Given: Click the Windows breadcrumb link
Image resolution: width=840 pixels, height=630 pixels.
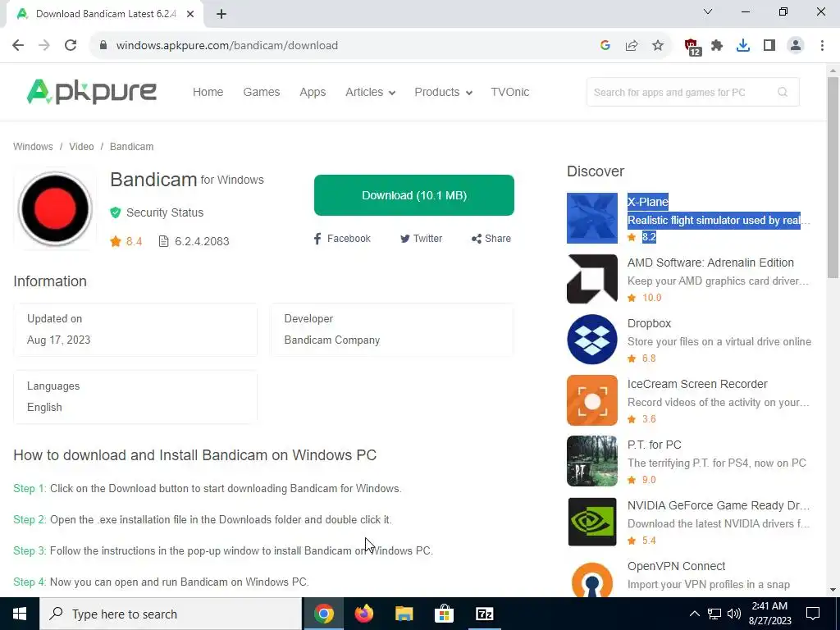Looking at the screenshot, I should [33, 147].
